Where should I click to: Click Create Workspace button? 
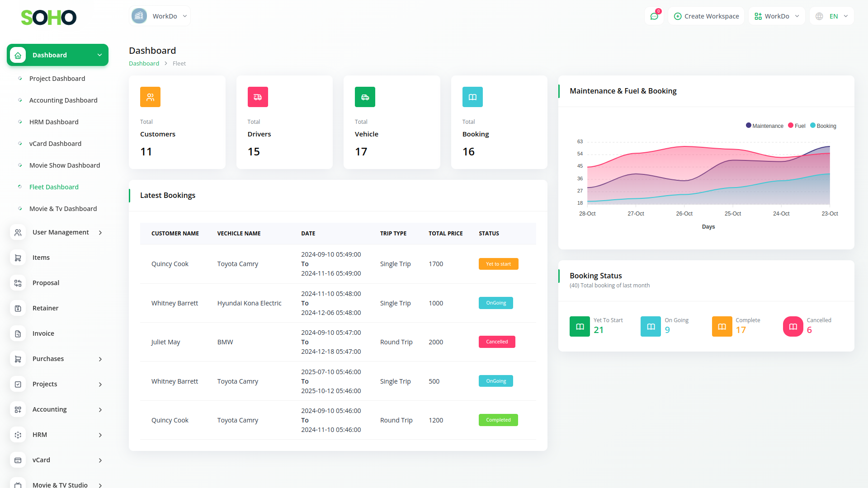[706, 16]
